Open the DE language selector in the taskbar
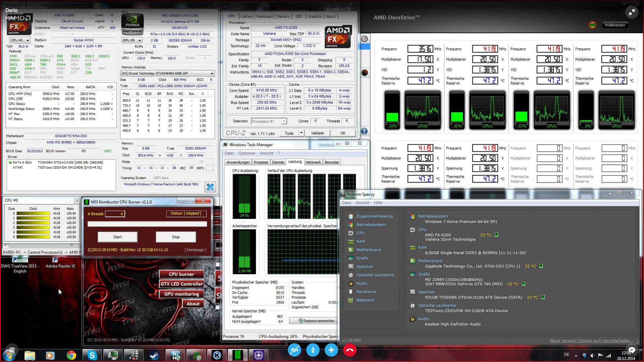Screen dimensions: 644x362 (x=566, y=355)
